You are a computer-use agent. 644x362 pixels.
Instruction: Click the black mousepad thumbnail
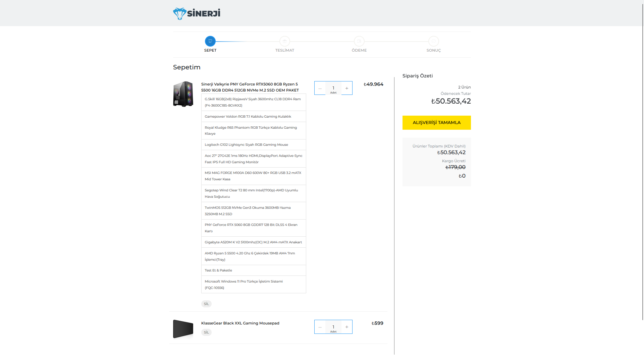[x=183, y=329]
